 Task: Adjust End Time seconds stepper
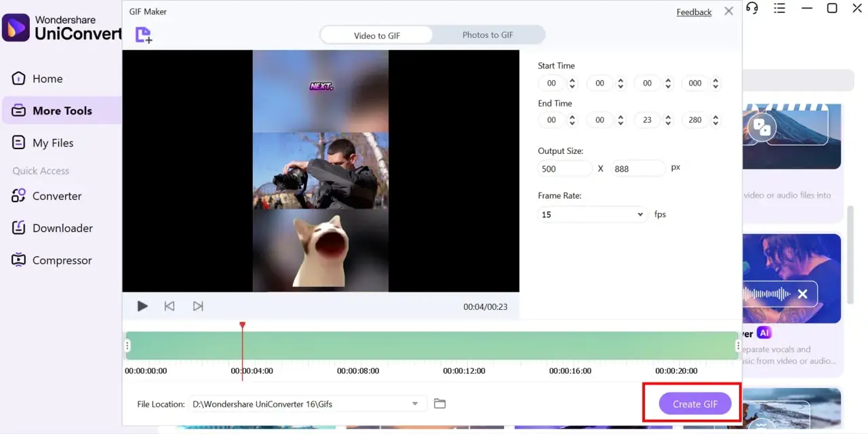click(668, 120)
